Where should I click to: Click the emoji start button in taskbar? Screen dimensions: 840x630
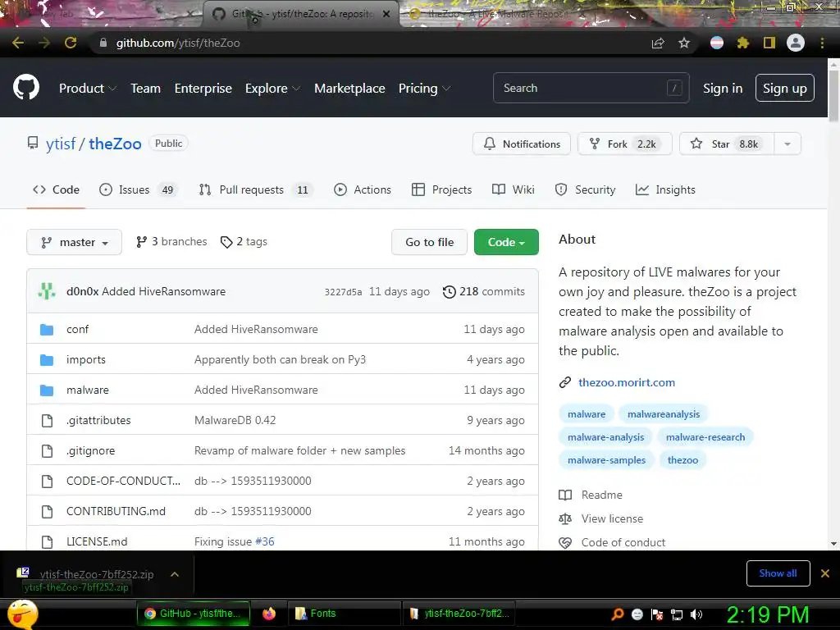pyautogui.click(x=22, y=614)
